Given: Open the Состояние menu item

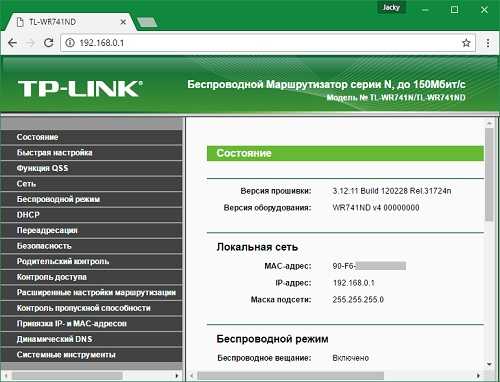Looking at the screenshot, I should pyautogui.click(x=91, y=137).
